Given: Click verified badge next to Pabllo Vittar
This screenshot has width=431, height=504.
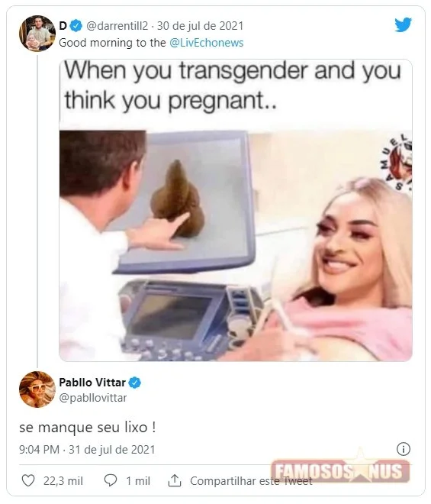Looking at the screenshot, I should (x=135, y=383).
